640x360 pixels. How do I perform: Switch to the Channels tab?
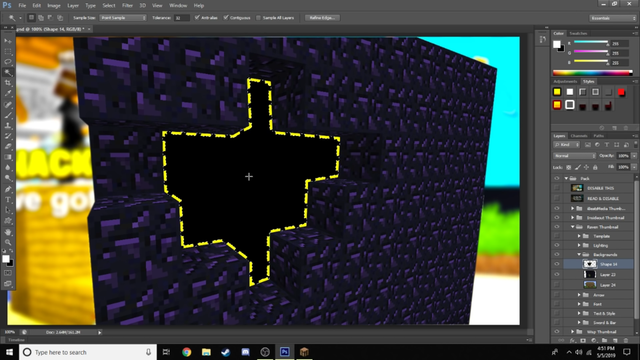pos(579,136)
